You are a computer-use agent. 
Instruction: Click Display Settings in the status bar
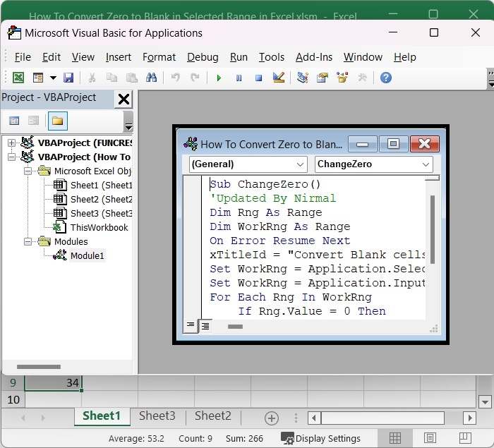(321, 438)
